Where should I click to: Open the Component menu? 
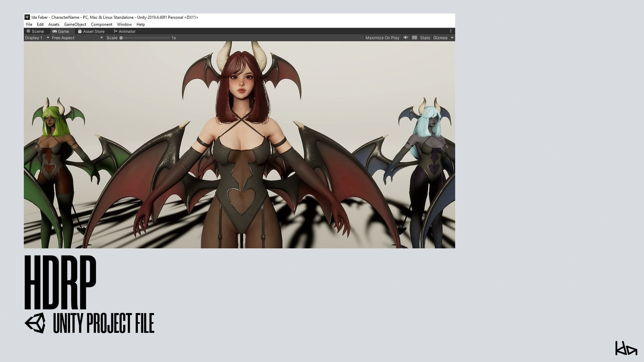point(102,24)
